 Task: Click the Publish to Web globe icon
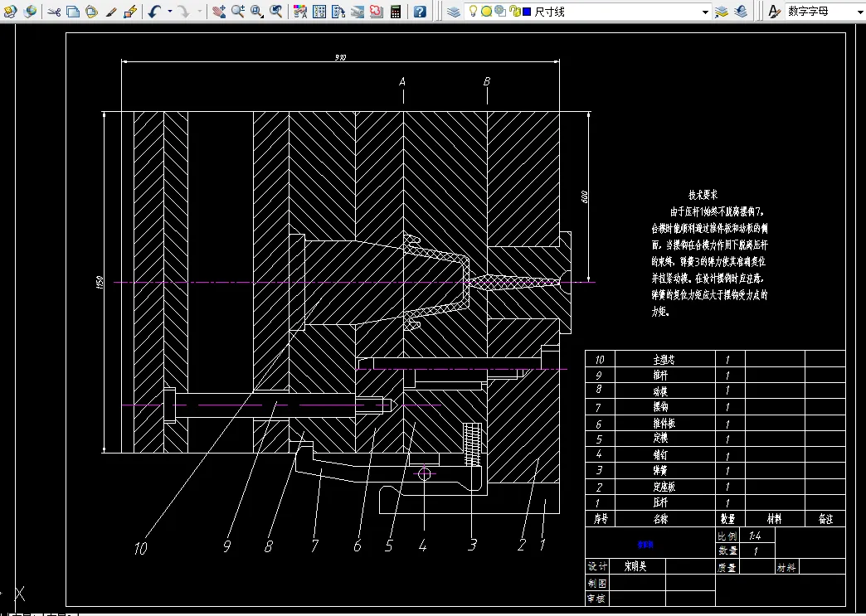31,11
